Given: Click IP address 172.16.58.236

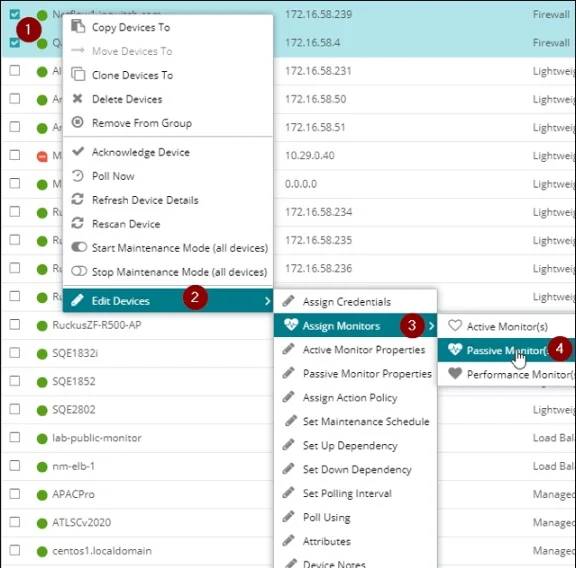Looking at the screenshot, I should point(318,268).
